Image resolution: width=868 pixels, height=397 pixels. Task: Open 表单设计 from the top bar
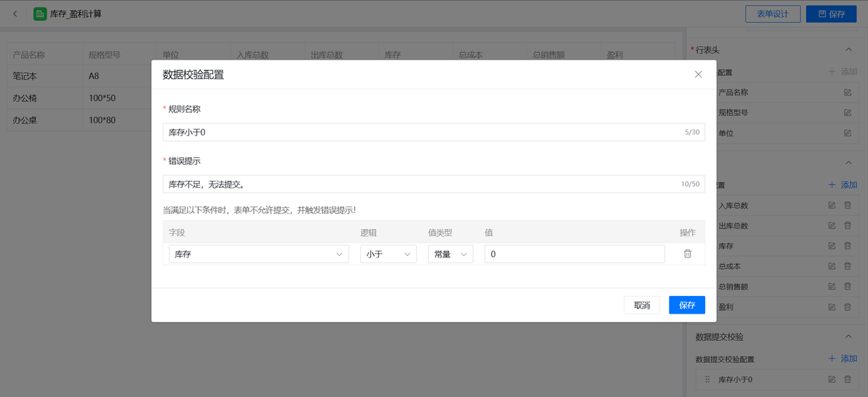pos(772,14)
